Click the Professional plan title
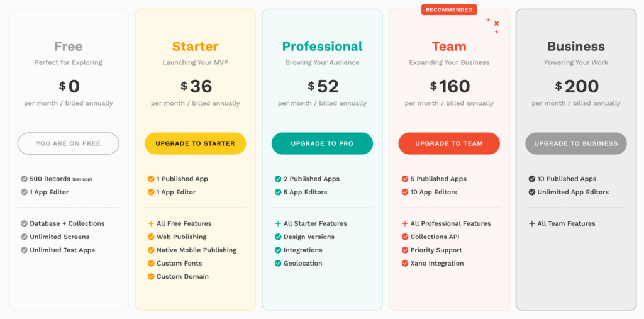This screenshot has height=319, width=644. pos(322,47)
